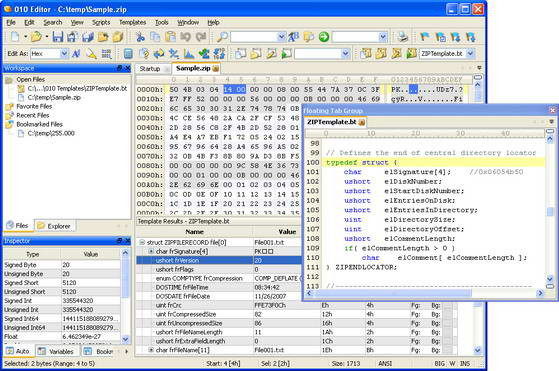Select the ZIPTemplate.bt tab in the floating window

click(336, 122)
